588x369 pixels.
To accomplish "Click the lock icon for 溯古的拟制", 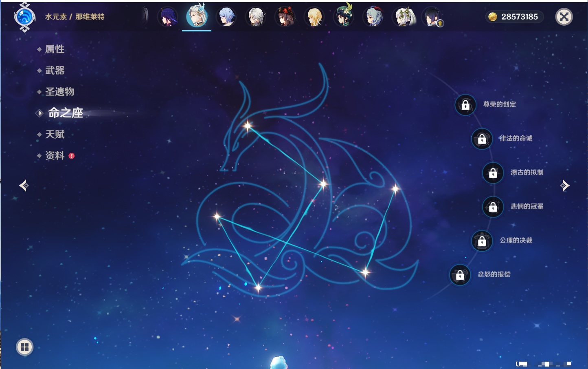I will (x=493, y=173).
